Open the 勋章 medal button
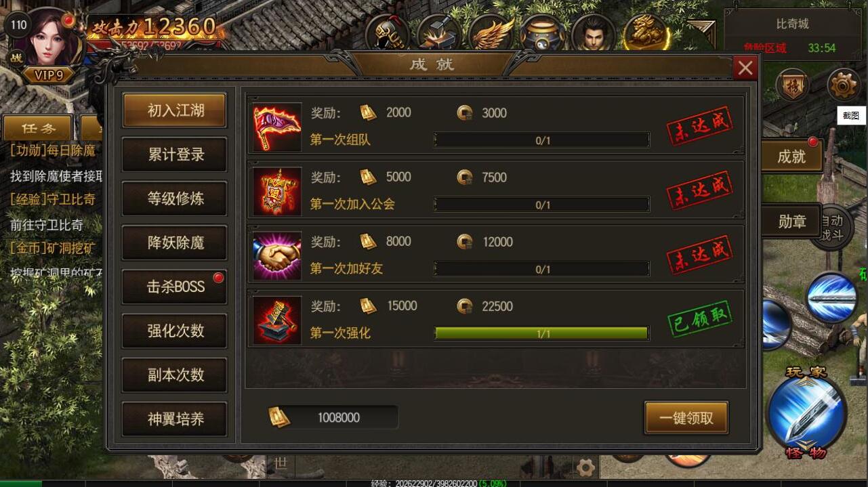The height and width of the screenshot is (487, 868). [x=791, y=221]
